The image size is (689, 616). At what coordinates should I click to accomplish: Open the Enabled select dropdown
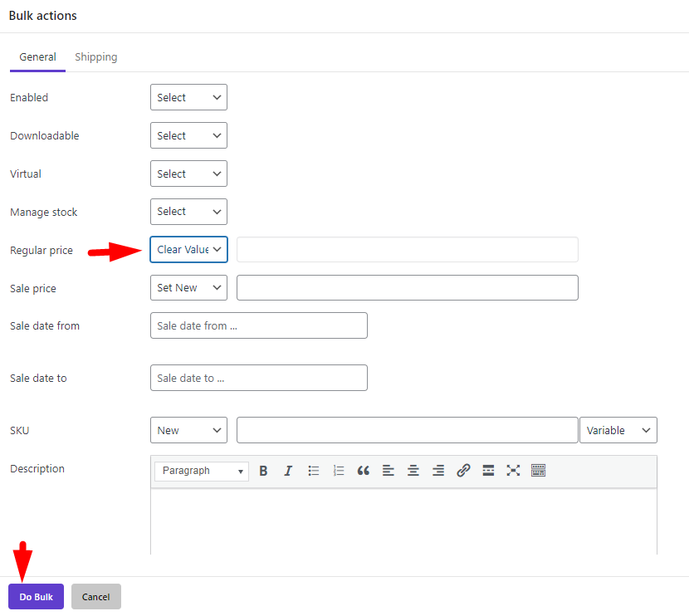click(x=188, y=97)
